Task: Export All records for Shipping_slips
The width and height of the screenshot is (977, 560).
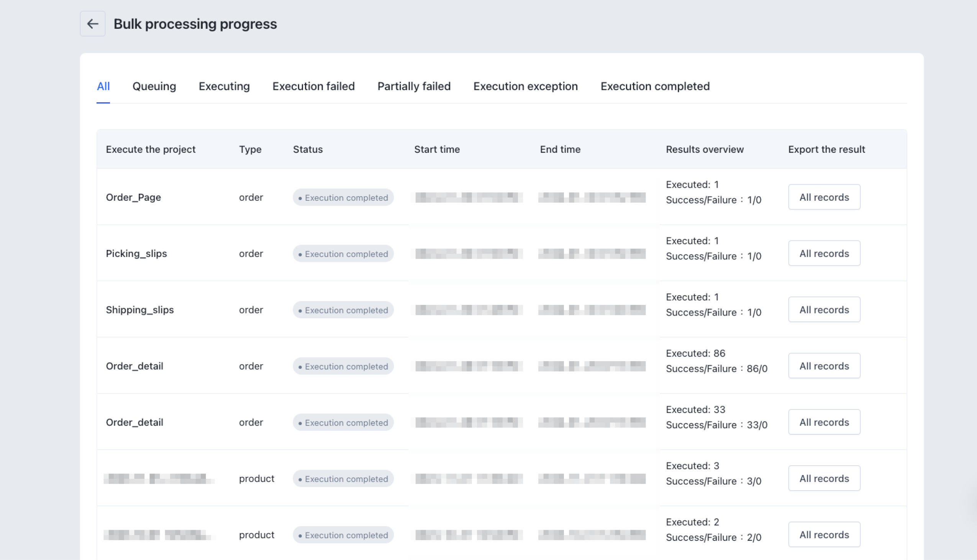Action: (824, 309)
